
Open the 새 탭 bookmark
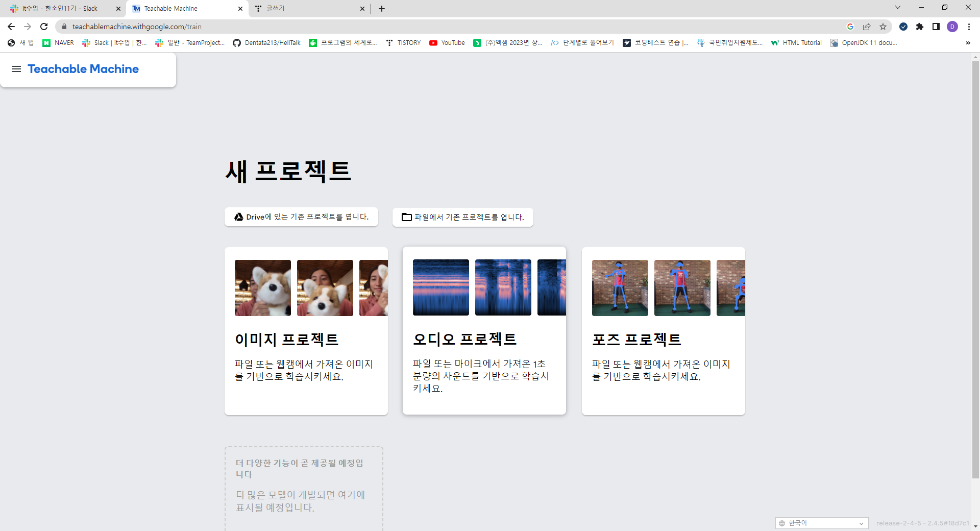click(21, 43)
